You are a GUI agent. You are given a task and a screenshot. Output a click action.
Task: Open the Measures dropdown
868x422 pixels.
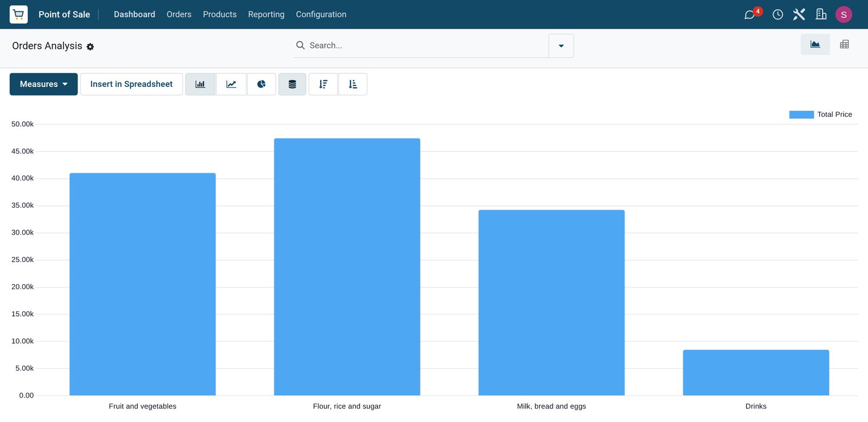click(43, 84)
